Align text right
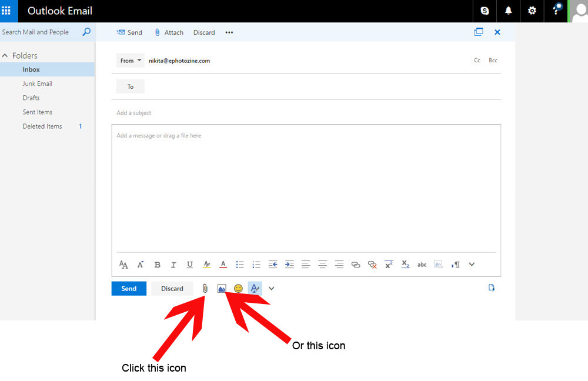The width and height of the screenshot is (588, 381). (339, 265)
